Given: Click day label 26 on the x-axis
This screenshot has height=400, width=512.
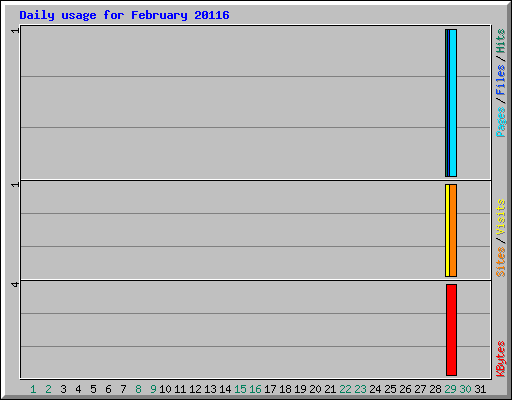Looking at the screenshot, I should point(405,389).
